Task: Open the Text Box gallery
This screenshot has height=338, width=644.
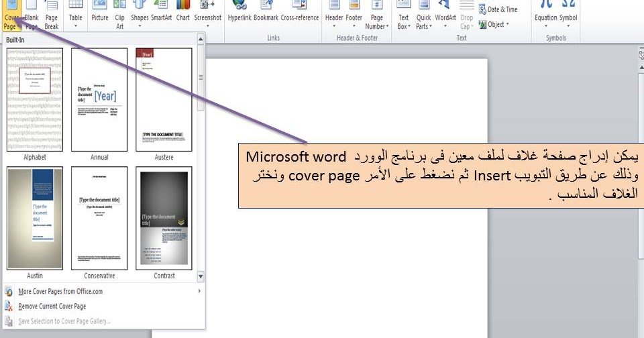Action: coord(404,15)
